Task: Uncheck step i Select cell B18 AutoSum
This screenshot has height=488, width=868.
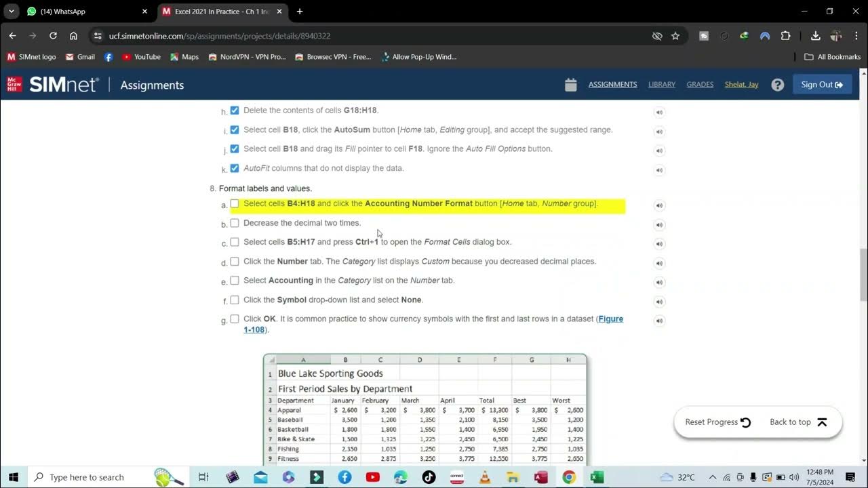Action: pyautogui.click(x=235, y=129)
